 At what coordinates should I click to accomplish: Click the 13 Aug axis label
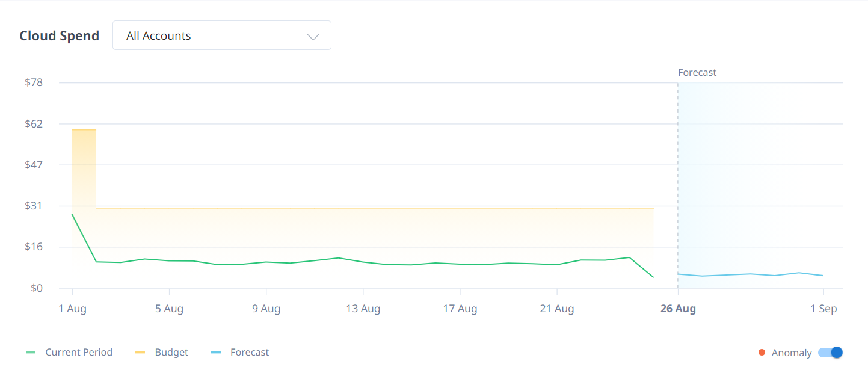pos(363,309)
